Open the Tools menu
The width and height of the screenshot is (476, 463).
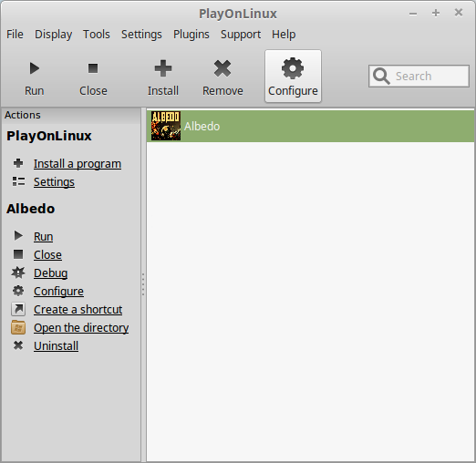click(x=97, y=35)
